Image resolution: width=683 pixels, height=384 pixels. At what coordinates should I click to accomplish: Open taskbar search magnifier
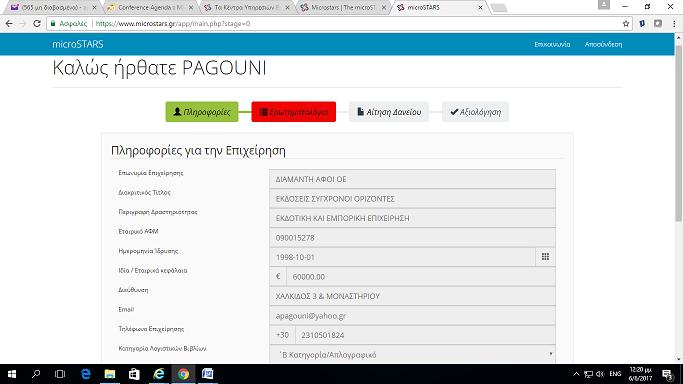click(x=36, y=374)
